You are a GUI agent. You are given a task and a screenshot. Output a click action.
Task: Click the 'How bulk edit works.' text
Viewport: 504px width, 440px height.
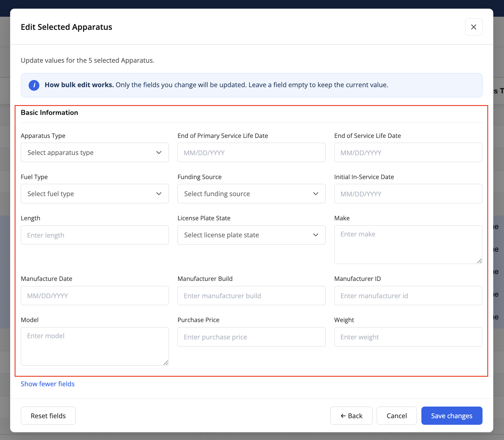tap(79, 85)
